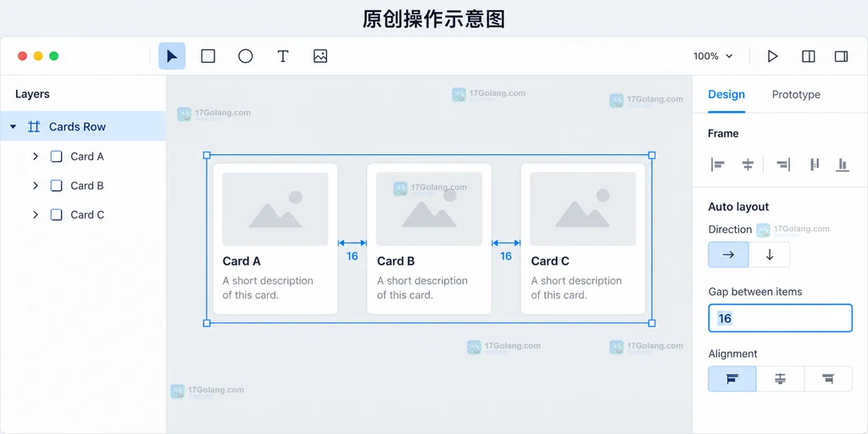Click the Auto layout section heading
The height and width of the screenshot is (434, 868).
coord(738,207)
